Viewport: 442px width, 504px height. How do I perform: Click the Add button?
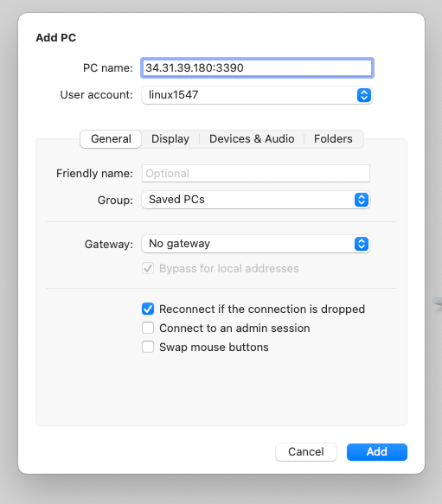point(377,452)
